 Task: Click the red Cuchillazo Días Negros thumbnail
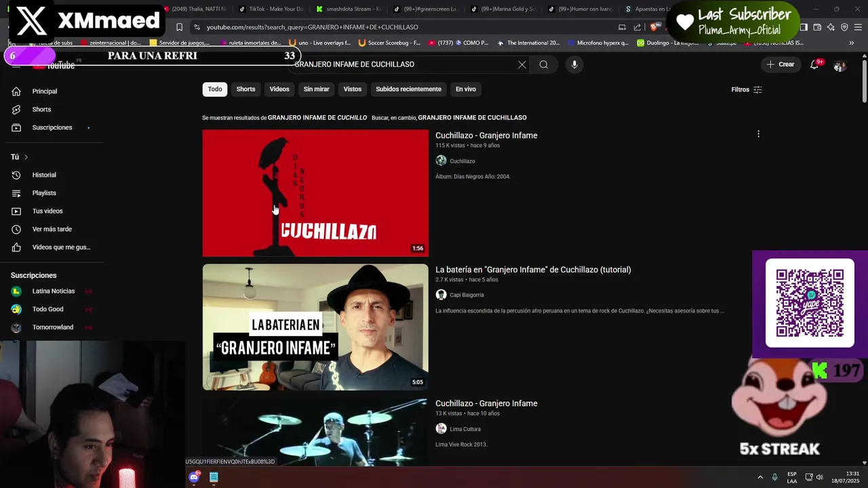click(315, 193)
